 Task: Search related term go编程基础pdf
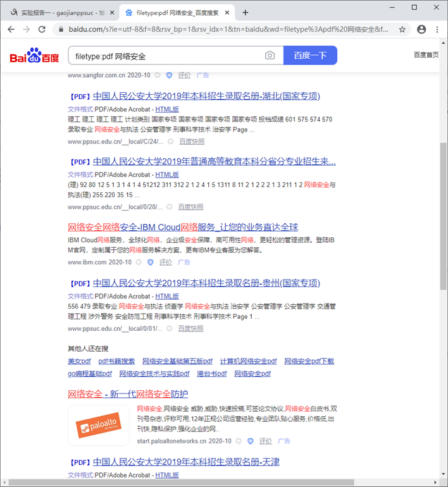pyautogui.click(x=90, y=374)
